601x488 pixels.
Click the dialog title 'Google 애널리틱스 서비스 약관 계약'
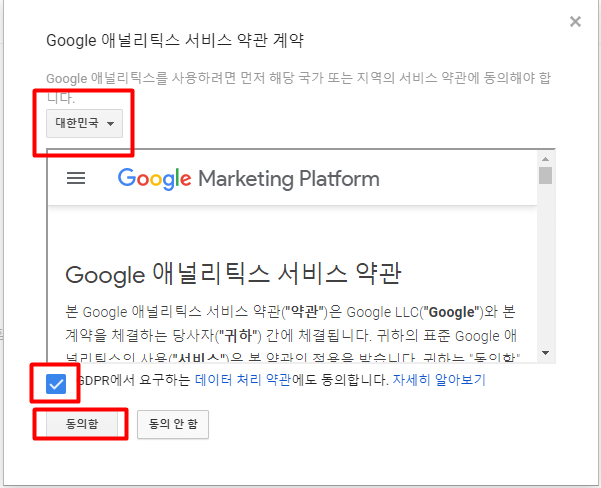pos(175,40)
